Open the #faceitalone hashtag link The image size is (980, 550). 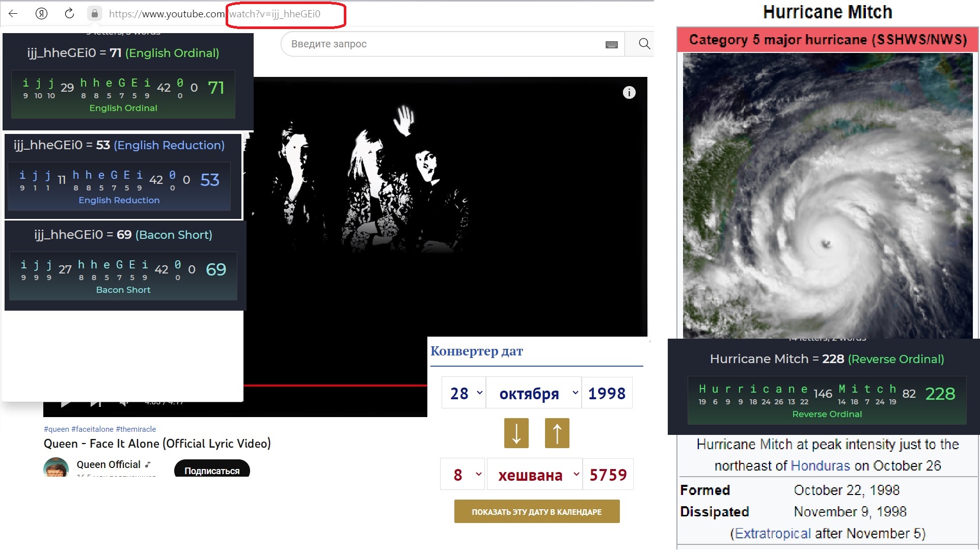tap(92, 429)
